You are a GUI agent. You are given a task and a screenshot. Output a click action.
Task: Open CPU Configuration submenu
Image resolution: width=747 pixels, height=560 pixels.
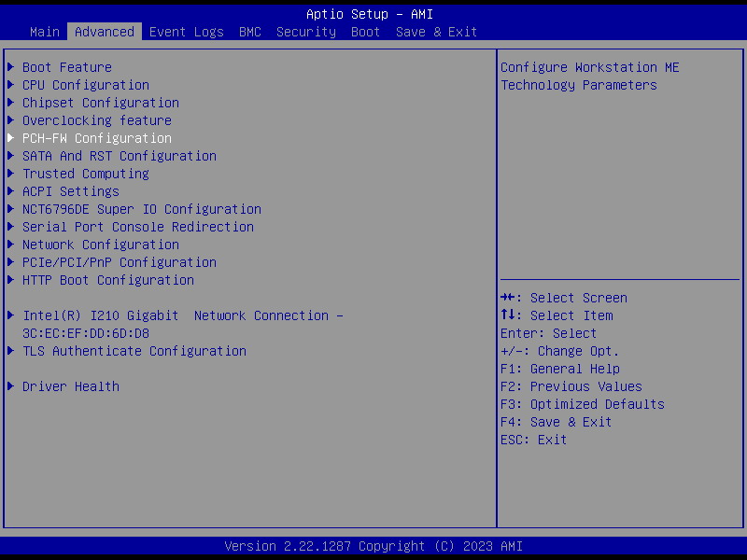click(86, 85)
